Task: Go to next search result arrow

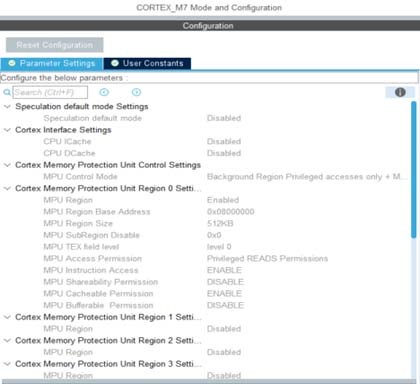Action: tap(136, 92)
